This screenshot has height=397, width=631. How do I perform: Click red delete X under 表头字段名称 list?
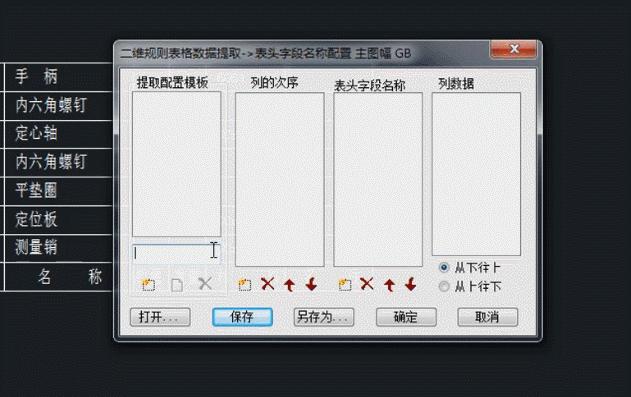367,284
